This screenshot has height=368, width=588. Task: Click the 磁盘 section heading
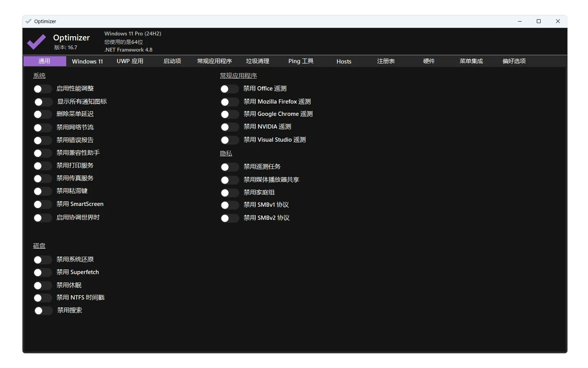(39, 246)
